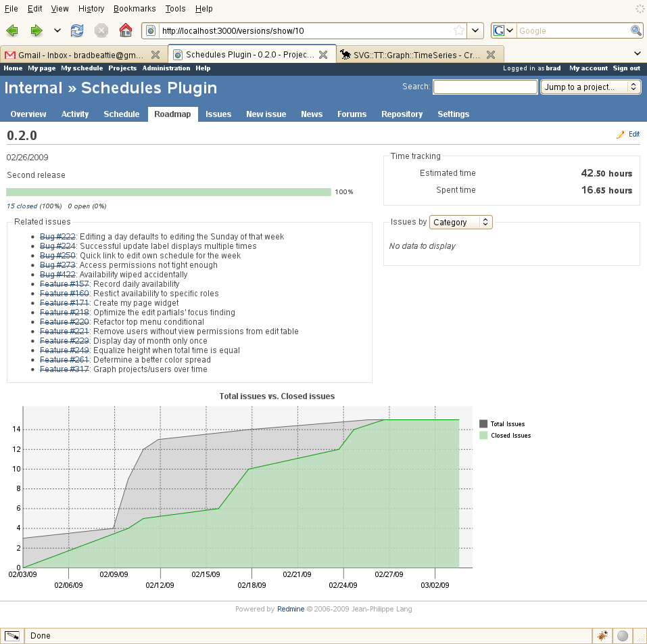
Task: Close the Gmail Inbox tab
Action: pos(155,55)
